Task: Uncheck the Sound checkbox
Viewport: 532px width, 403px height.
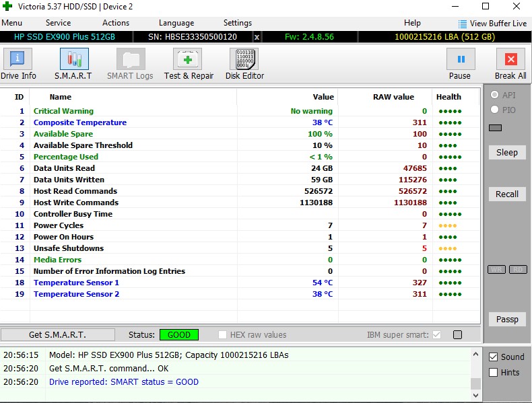Action: 494,357
